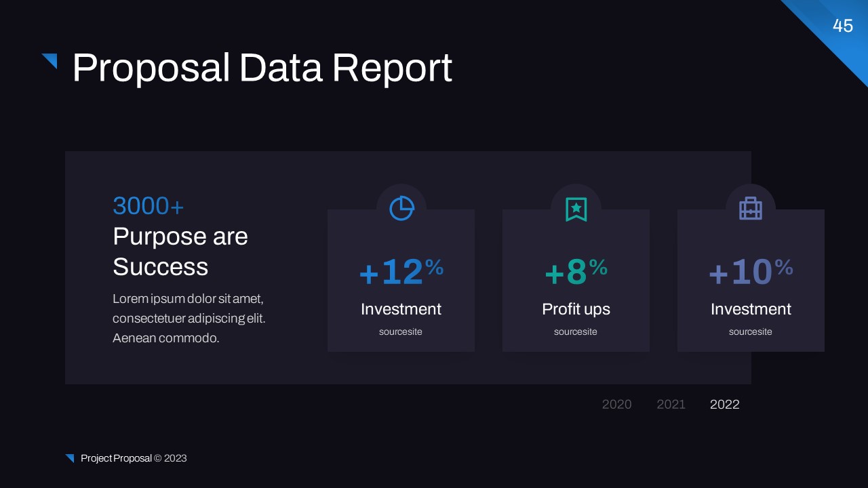The width and height of the screenshot is (868, 488).
Task: Click the briefcase icon
Action: (x=751, y=209)
